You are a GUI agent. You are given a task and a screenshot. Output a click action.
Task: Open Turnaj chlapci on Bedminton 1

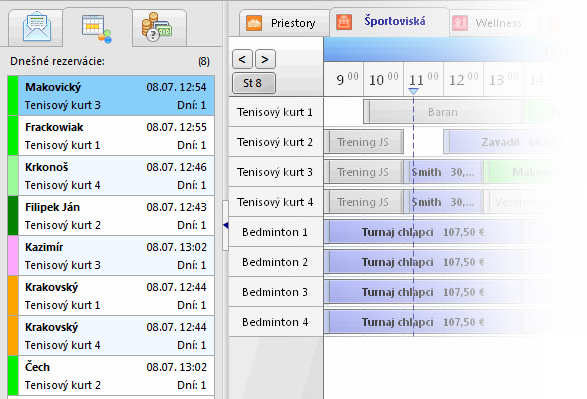(x=423, y=232)
